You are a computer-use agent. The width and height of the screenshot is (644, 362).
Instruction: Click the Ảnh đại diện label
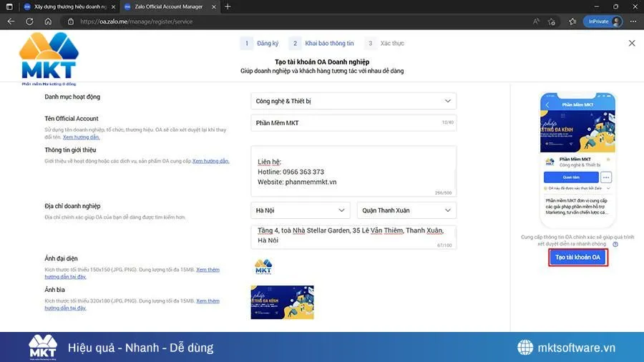pyautogui.click(x=62, y=258)
